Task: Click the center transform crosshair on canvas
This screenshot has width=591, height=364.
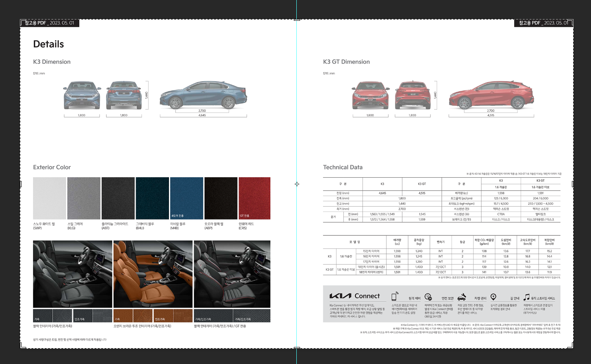Action: [x=297, y=184]
